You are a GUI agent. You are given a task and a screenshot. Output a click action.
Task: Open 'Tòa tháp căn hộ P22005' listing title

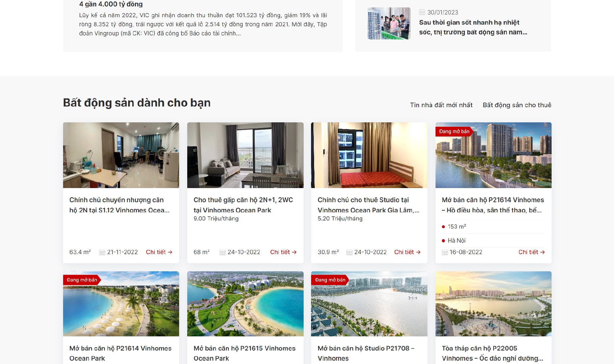493,353
